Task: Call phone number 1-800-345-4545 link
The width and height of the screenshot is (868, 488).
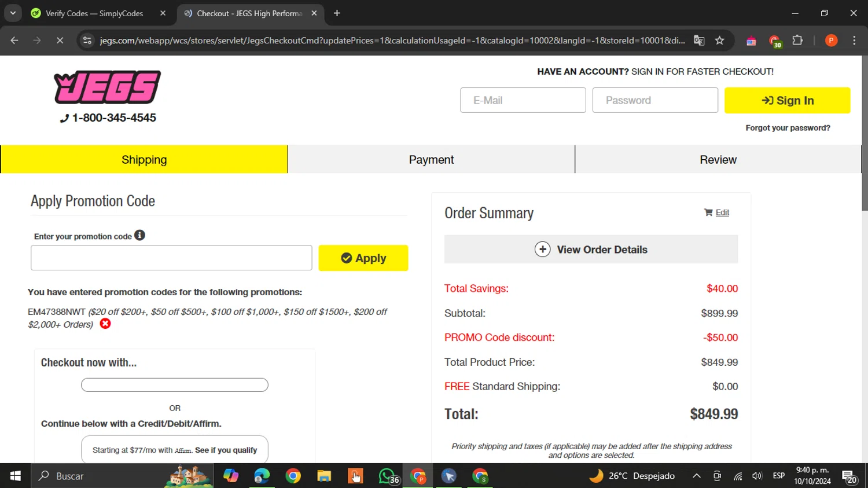Action: pos(108,118)
